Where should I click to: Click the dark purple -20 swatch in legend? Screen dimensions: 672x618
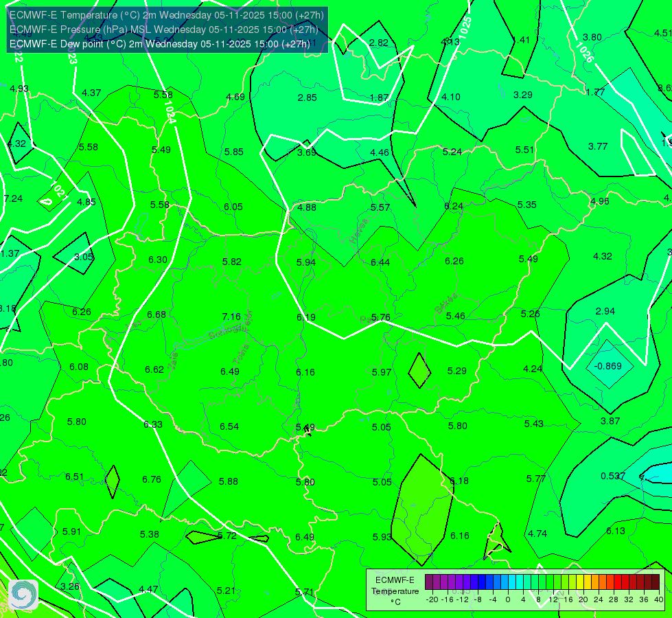(x=429, y=582)
